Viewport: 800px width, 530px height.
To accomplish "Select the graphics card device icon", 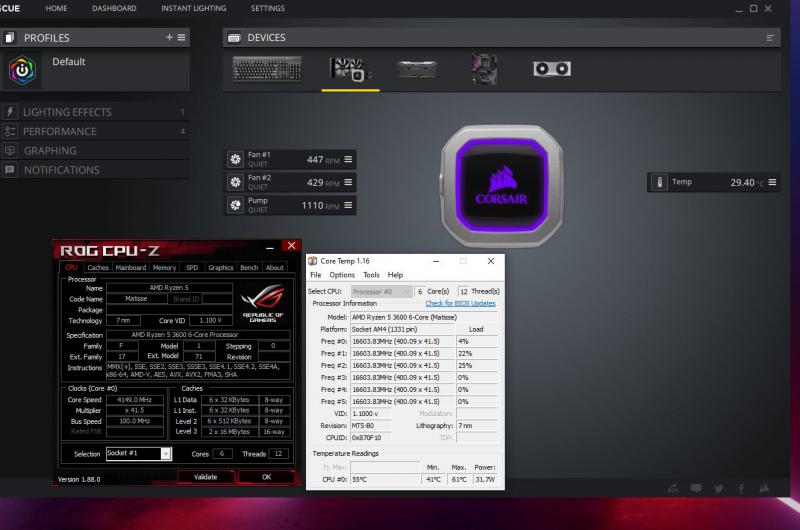I will pyautogui.click(x=552, y=69).
